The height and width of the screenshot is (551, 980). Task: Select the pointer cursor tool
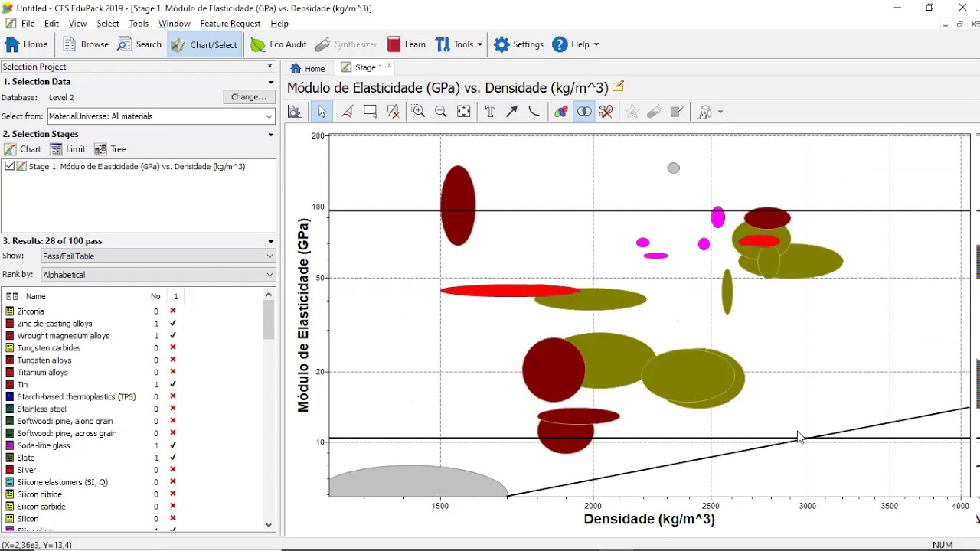click(x=322, y=112)
